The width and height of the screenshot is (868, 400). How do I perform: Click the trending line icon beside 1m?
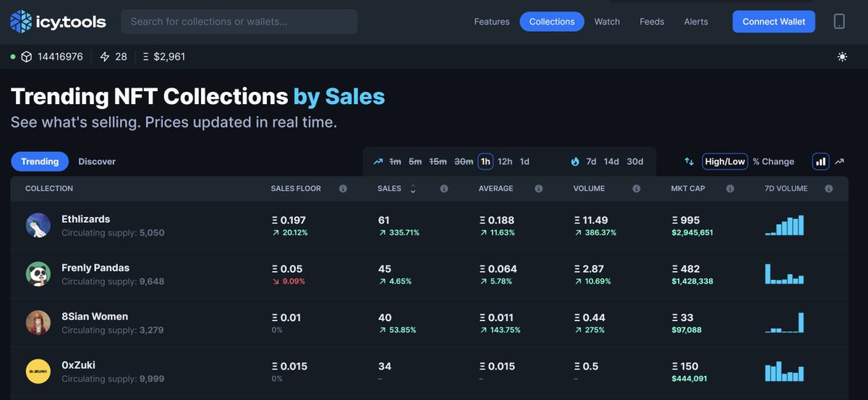pyautogui.click(x=378, y=161)
